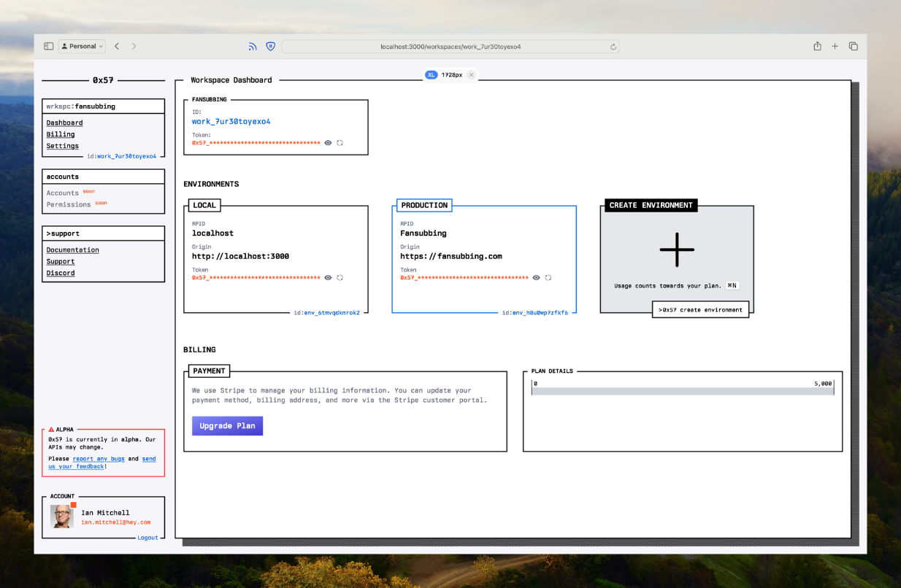Reveal the workspace token with eye icon
Image resolution: width=901 pixels, height=588 pixels.
(328, 143)
